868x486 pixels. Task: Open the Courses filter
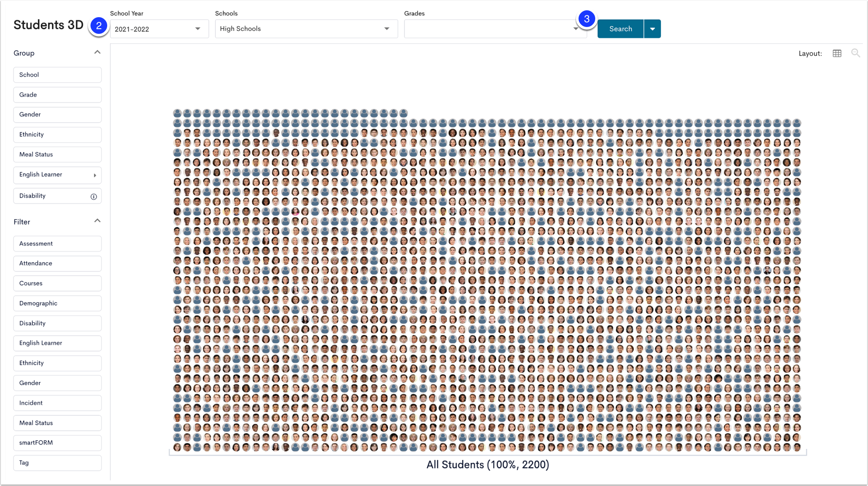[57, 283]
